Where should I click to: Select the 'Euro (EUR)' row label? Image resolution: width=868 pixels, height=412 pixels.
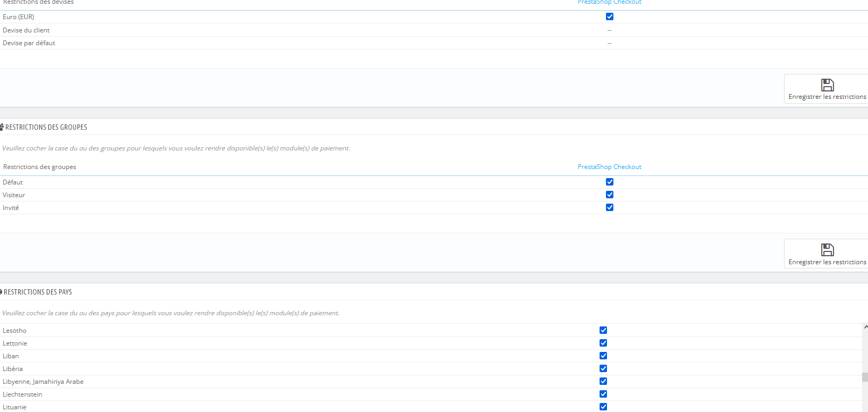point(19,17)
